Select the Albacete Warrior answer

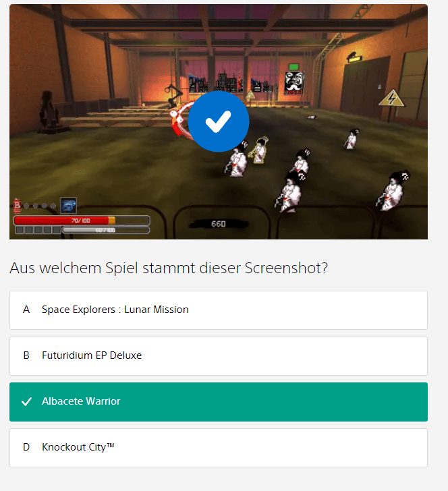pyautogui.click(x=219, y=402)
